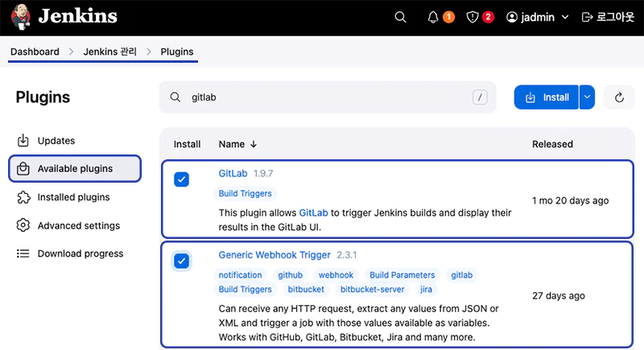Open security shield warnings icon

(473, 17)
